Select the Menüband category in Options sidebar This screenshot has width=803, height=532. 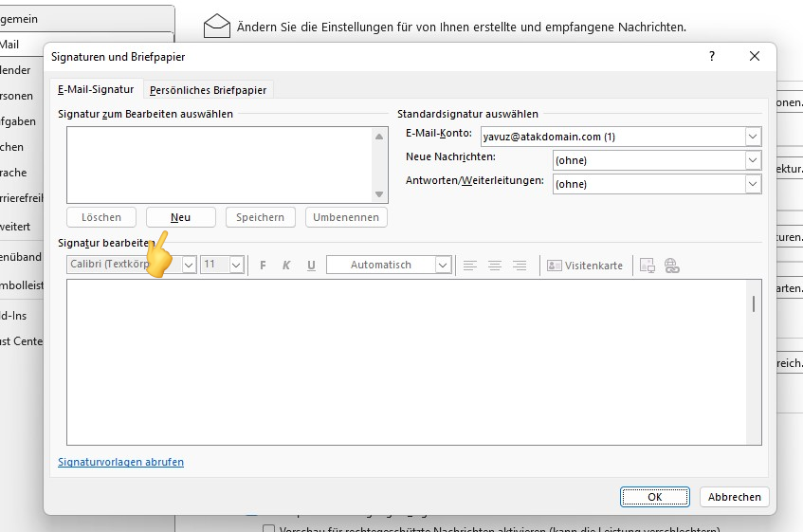pyautogui.click(x=22, y=257)
